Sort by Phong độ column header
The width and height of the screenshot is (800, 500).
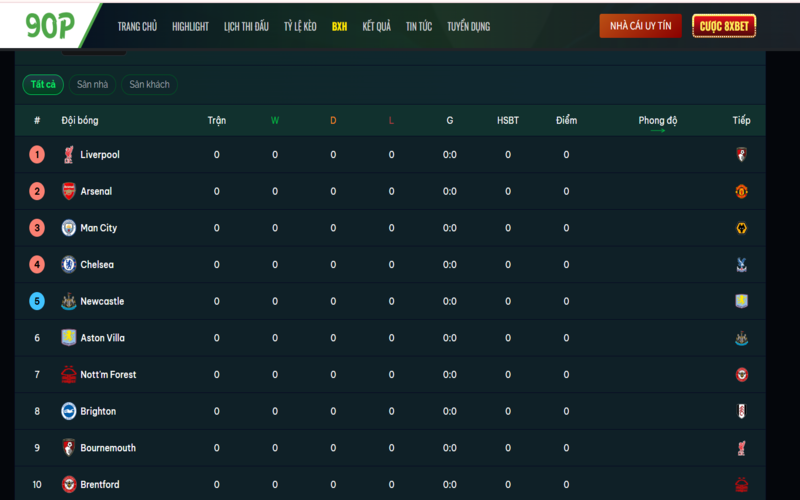[x=658, y=120]
